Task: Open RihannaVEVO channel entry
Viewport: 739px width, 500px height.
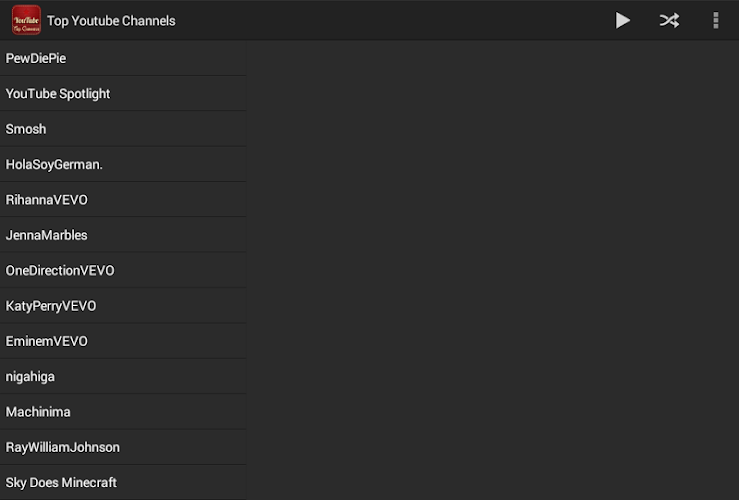Action: (122, 200)
